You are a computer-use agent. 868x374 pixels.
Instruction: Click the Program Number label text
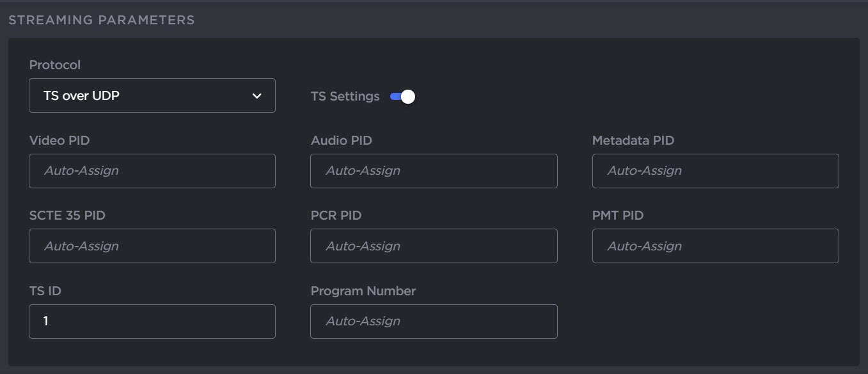(363, 291)
